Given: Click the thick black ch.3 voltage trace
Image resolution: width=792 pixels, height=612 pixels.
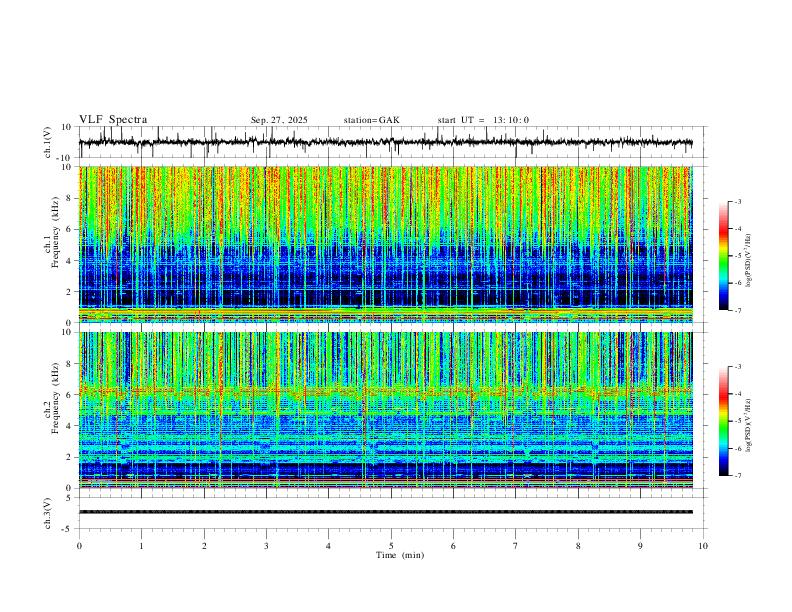Looking at the screenshot, I should [385, 512].
